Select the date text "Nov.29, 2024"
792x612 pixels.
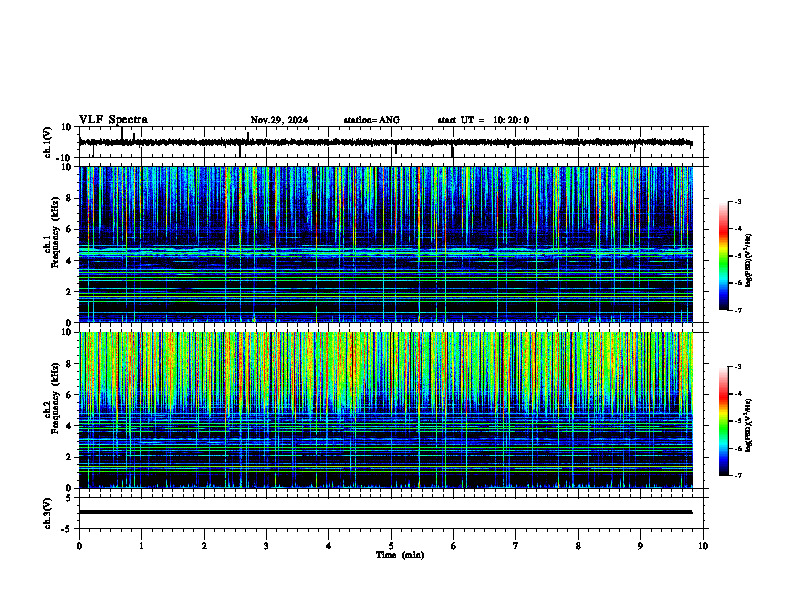(279, 120)
